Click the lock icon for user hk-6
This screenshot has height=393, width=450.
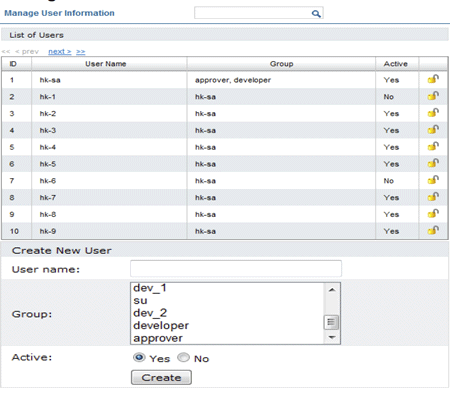(433, 180)
